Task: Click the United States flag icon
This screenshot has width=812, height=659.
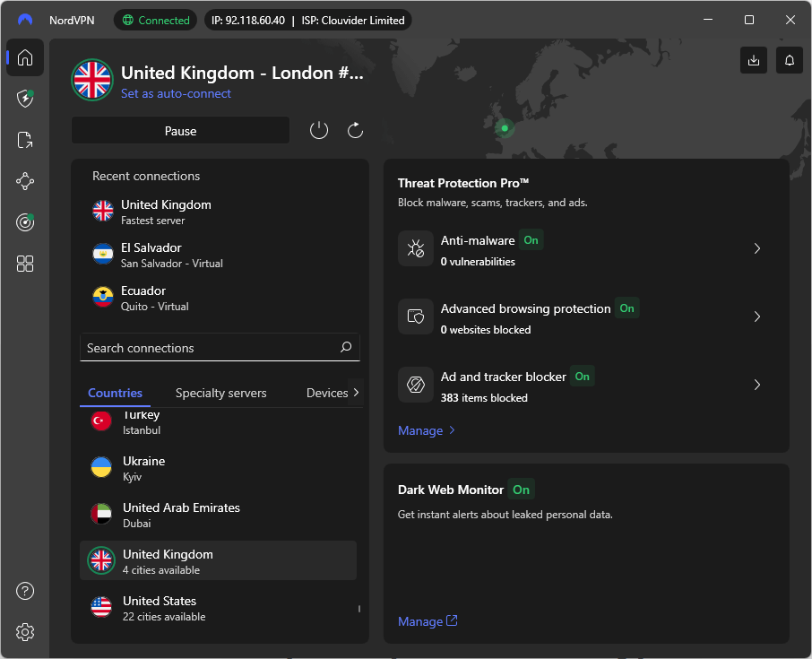Action: click(101, 607)
